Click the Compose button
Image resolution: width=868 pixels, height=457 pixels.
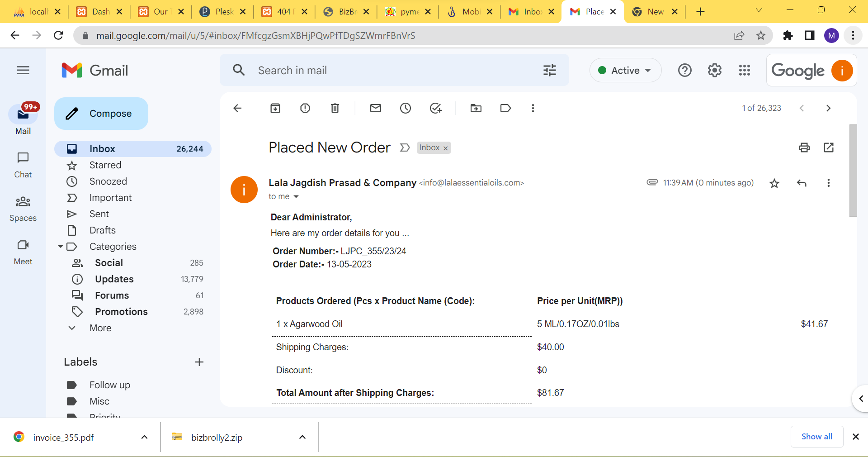(x=101, y=114)
